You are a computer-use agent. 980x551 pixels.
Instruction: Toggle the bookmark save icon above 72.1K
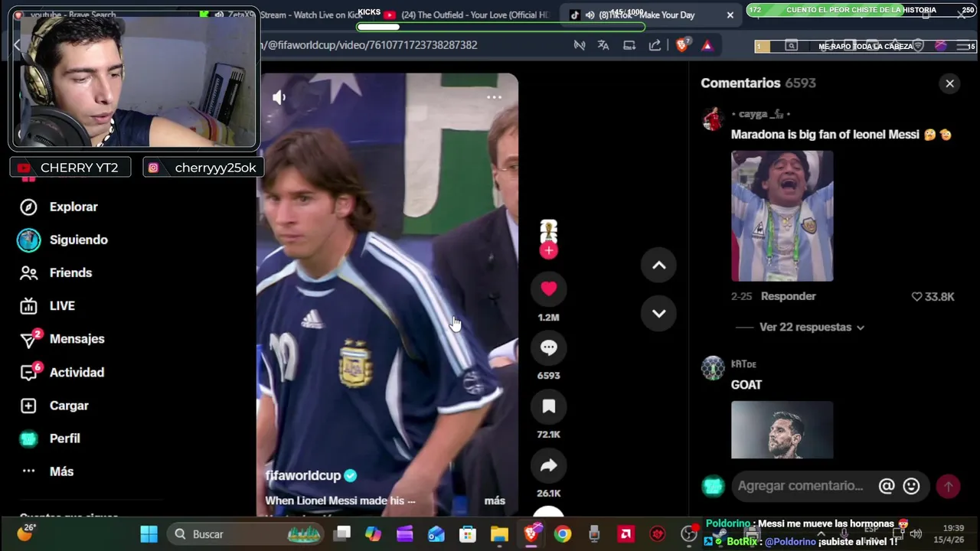pyautogui.click(x=548, y=406)
